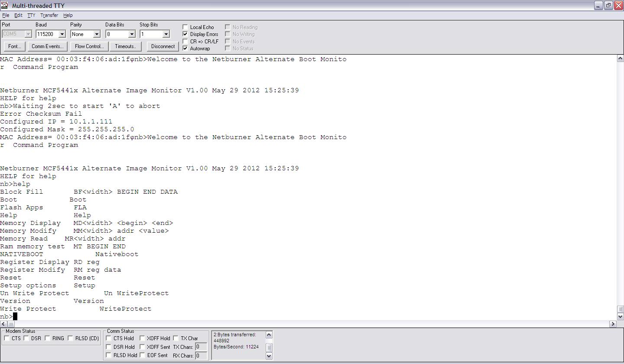
Task: Expand the Parity dropdown
Action: pos(97,34)
